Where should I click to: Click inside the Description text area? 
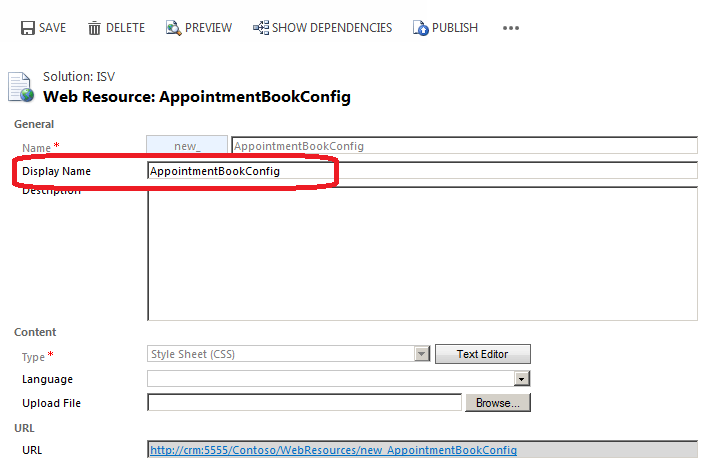coord(422,253)
